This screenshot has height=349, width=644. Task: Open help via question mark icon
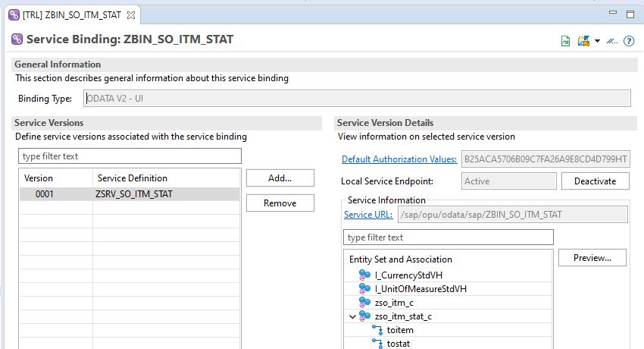point(629,41)
